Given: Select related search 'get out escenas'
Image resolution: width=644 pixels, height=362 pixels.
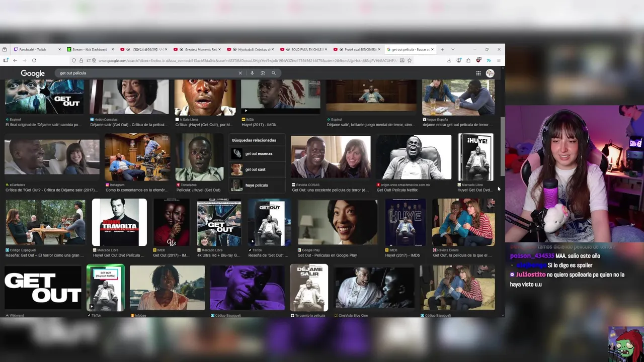Looking at the screenshot, I should [x=257, y=154].
